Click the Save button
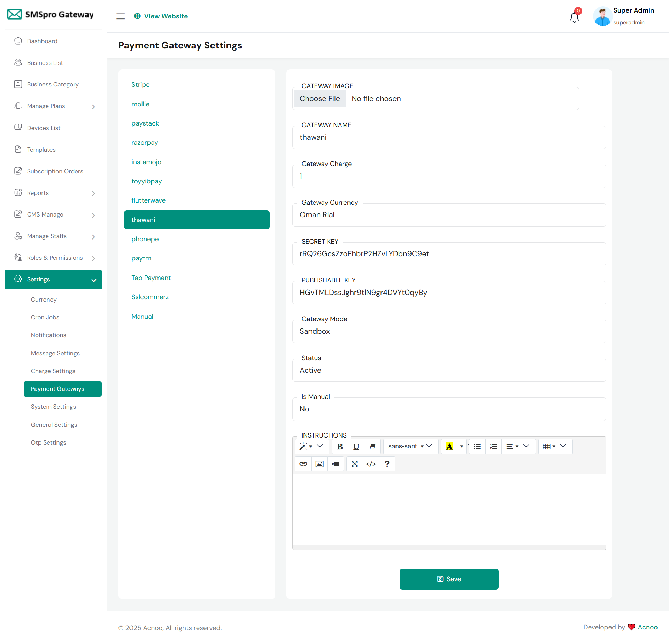 [449, 579]
